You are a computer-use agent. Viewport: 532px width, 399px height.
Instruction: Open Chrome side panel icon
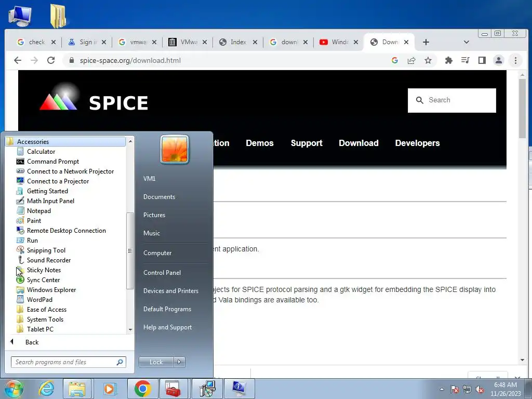(482, 60)
